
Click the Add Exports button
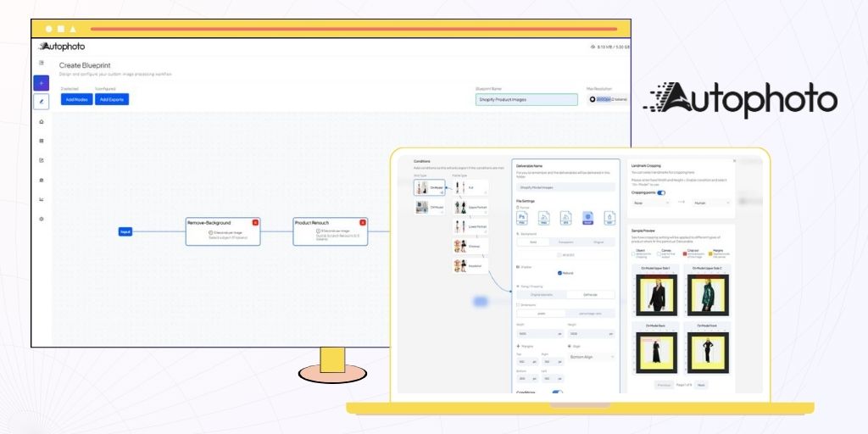pyautogui.click(x=111, y=99)
